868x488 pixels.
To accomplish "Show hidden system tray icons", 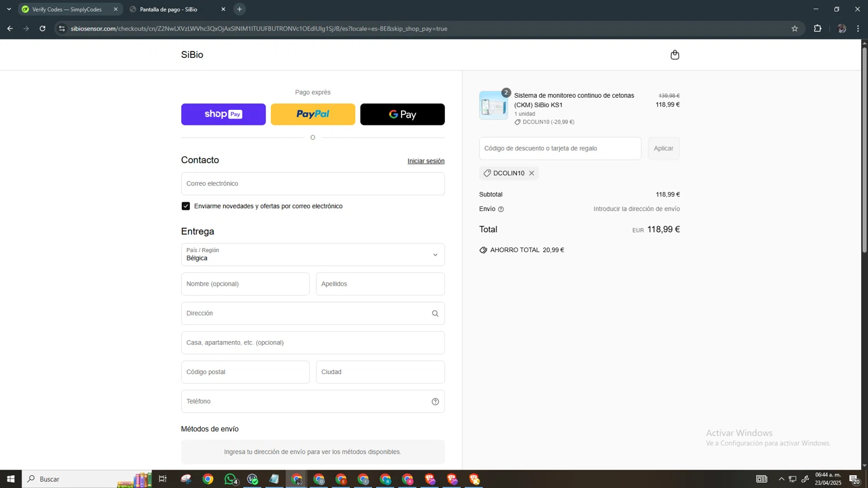I will coord(781,479).
